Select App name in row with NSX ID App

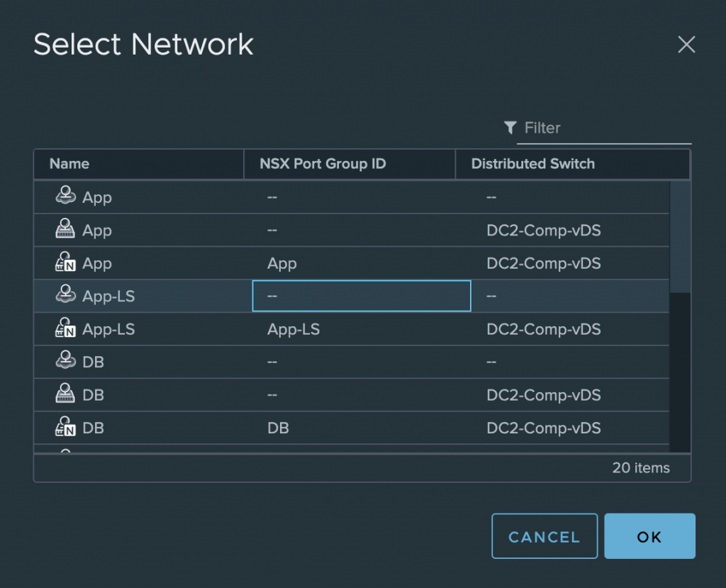[x=96, y=263]
